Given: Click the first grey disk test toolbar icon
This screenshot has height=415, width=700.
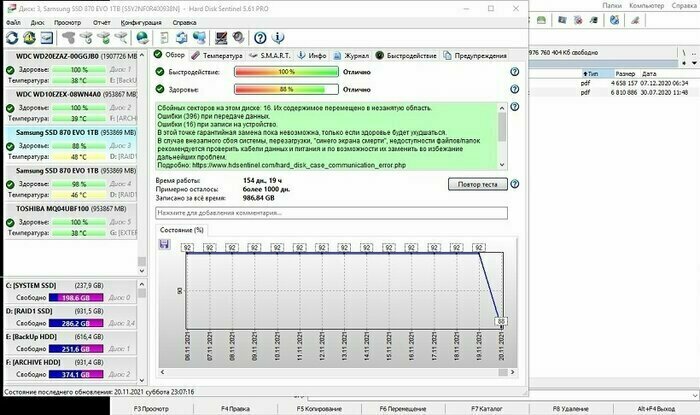Looking at the screenshot, I should (x=68, y=38).
